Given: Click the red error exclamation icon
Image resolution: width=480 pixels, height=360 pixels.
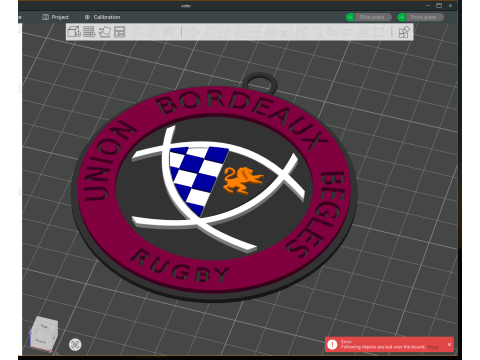Looking at the screenshot, I should click(x=332, y=344).
